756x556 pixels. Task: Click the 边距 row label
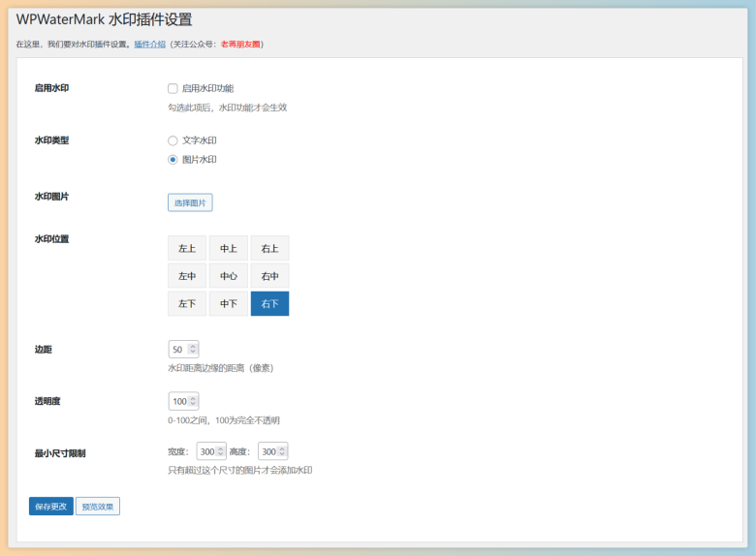(x=44, y=350)
